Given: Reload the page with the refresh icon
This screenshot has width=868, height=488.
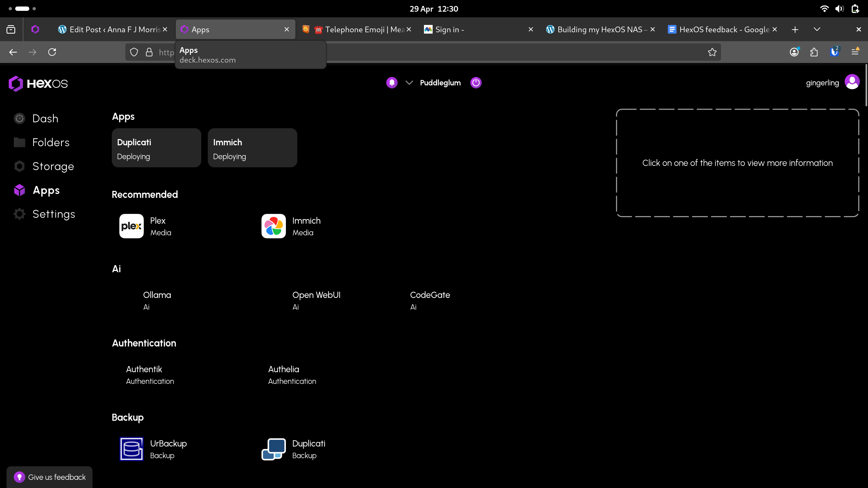Looking at the screenshot, I should point(52,52).
